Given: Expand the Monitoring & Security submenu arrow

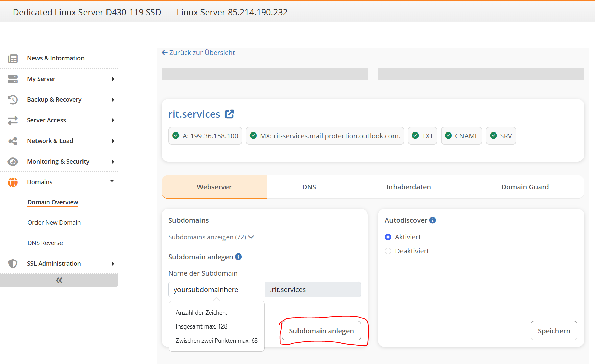Looking at the screenshot, I should click(113, 162).
